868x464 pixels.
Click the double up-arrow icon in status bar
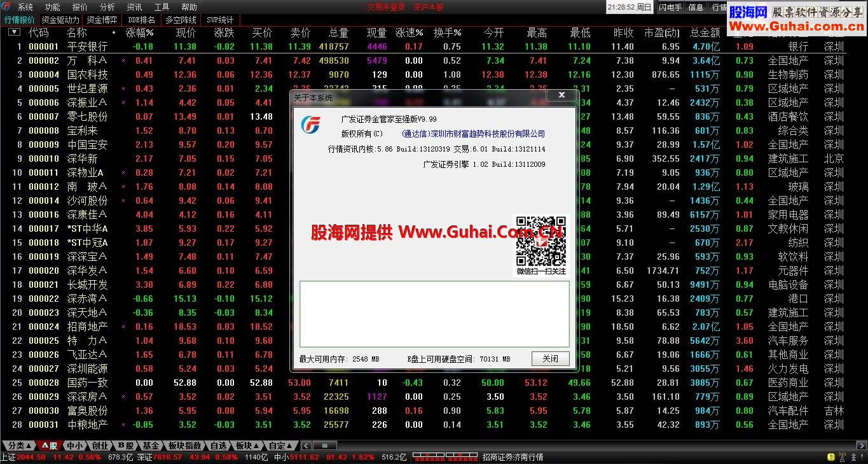click(x=853, y=457)
